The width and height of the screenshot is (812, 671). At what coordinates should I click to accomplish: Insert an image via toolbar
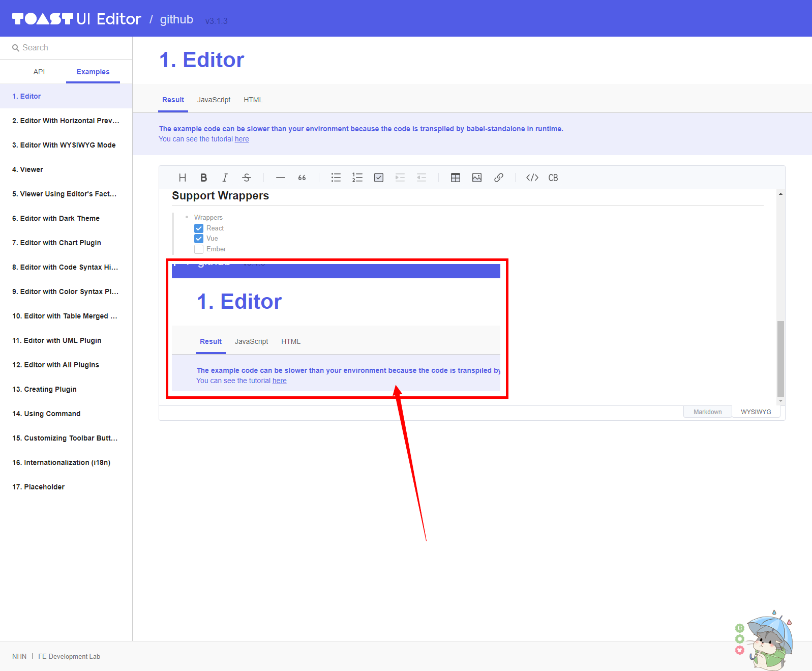coord(477,178)
